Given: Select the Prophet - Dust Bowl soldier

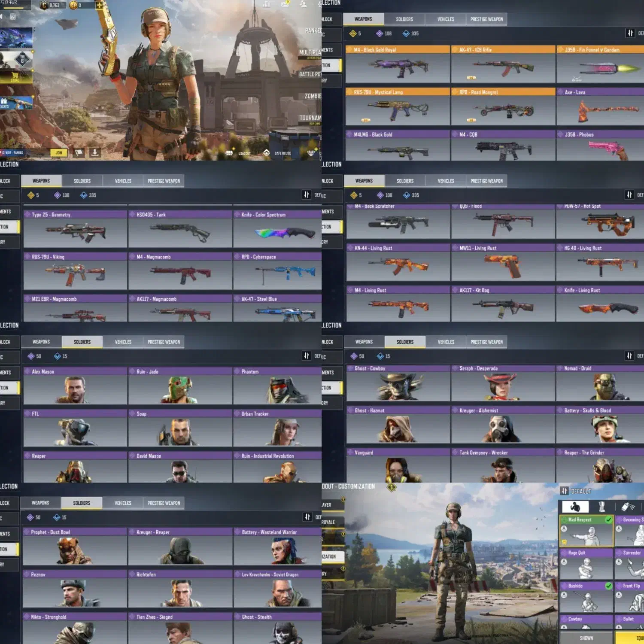Looking at the screenshot, I should [75, 547].
